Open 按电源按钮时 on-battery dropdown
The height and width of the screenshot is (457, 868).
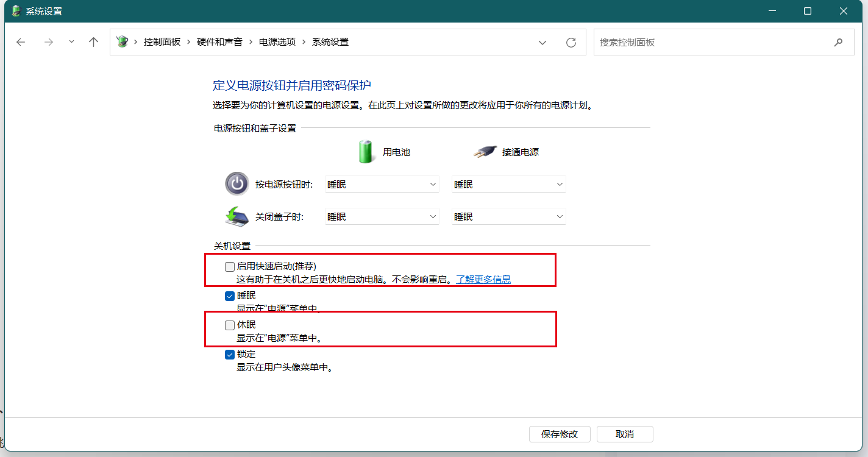coord(382,184)
